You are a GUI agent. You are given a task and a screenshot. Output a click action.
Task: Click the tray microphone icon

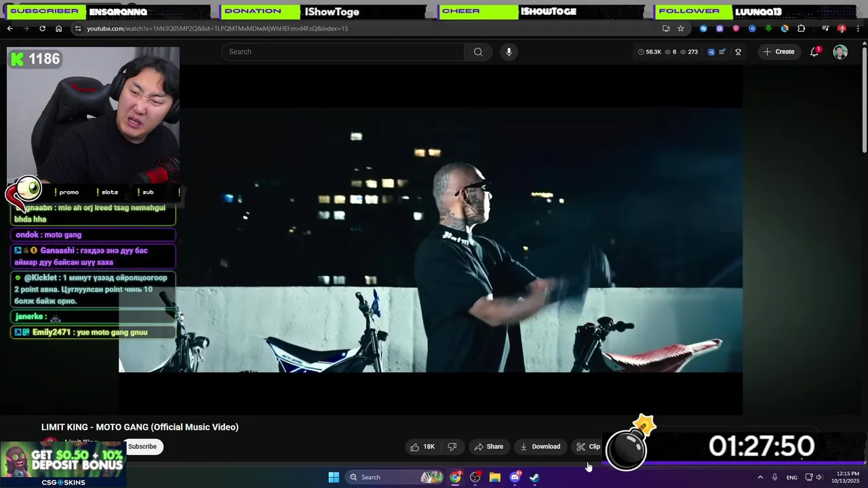click(774, 477)
